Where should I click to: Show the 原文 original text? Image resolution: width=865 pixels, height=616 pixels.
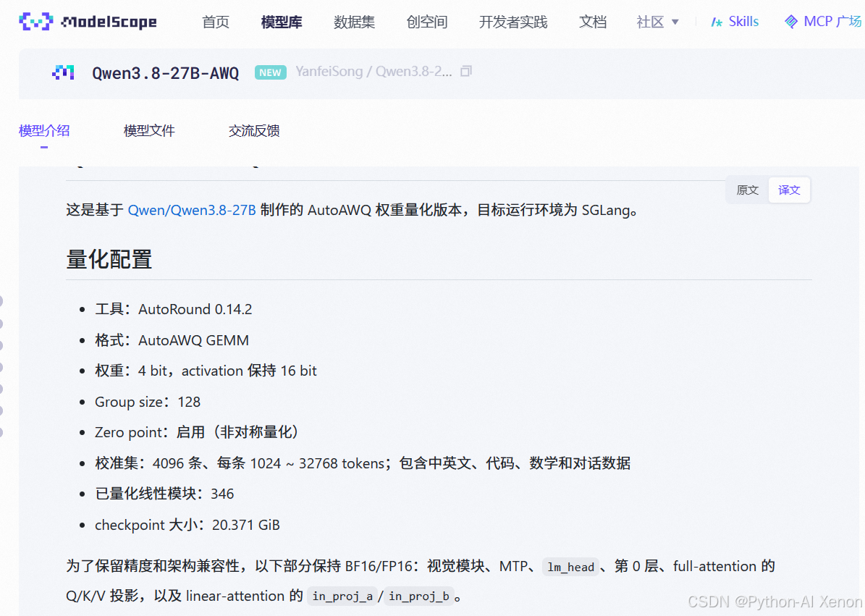(748, 190)
